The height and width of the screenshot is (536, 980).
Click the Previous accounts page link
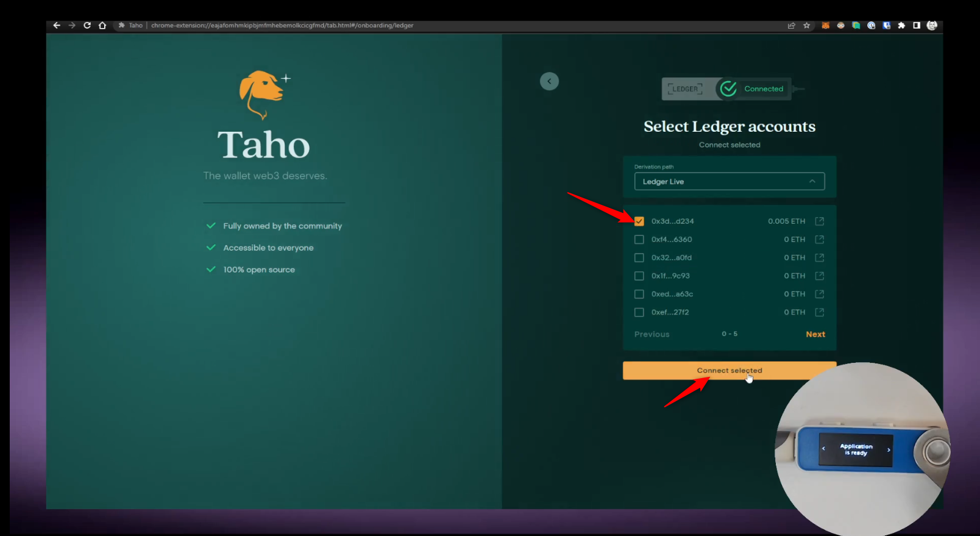[652, 334]
